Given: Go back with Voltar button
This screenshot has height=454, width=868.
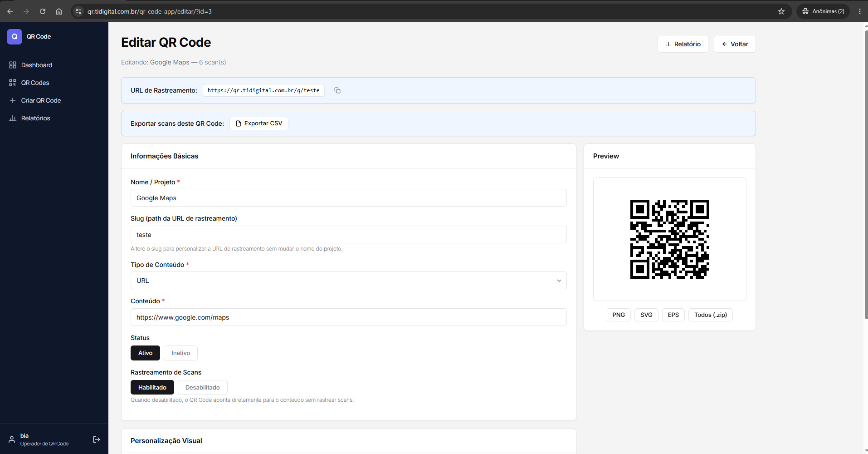Looking at the screenshot, I should point(735,44).
